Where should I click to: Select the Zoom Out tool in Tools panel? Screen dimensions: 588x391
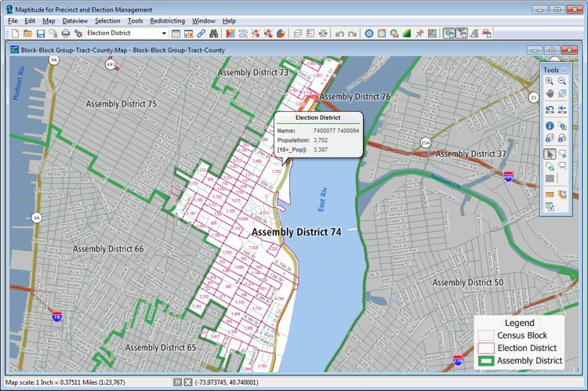tap(562, 81)
